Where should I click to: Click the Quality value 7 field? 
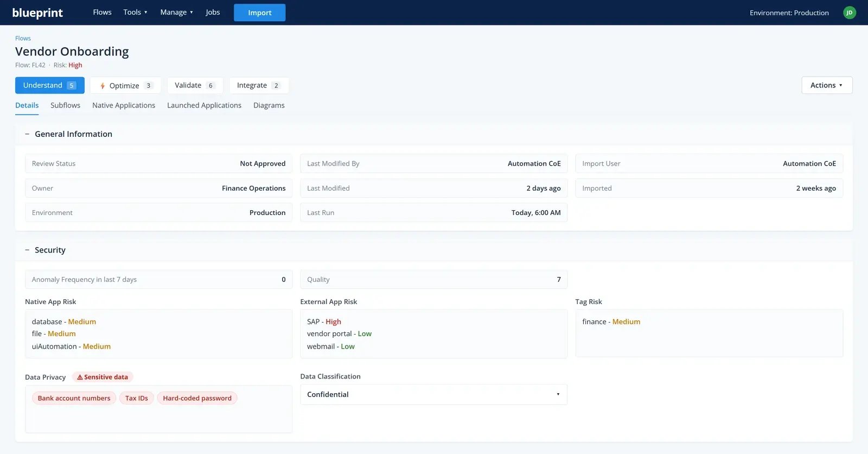coord(433,280)
